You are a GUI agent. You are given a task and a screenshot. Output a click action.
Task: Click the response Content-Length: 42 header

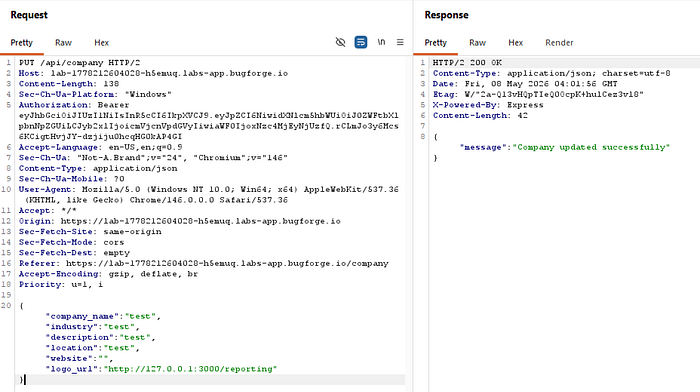coord(480,116)
